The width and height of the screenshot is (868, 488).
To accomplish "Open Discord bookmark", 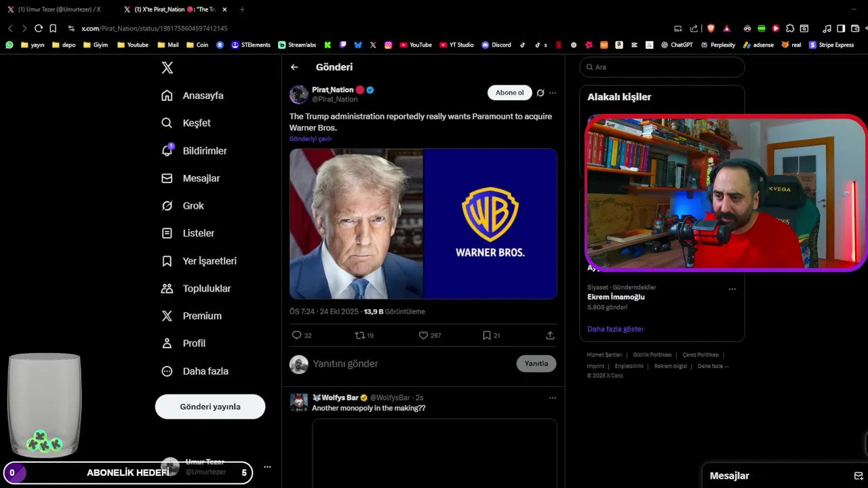I will (x=496, y=45).
